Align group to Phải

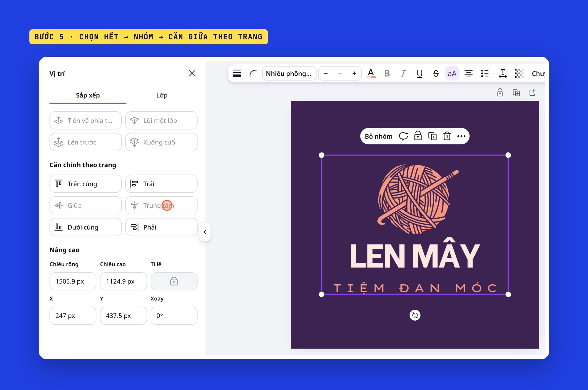coord(161,227)
